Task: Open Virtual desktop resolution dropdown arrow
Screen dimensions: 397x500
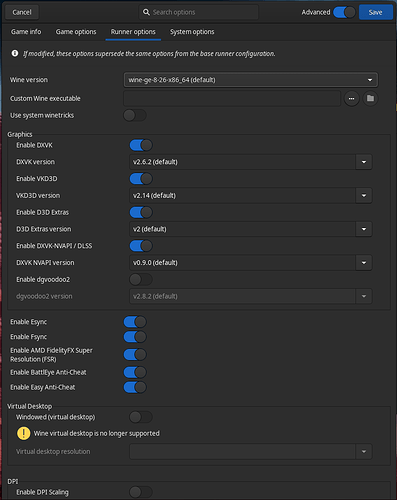Action: tap(364, 452)
